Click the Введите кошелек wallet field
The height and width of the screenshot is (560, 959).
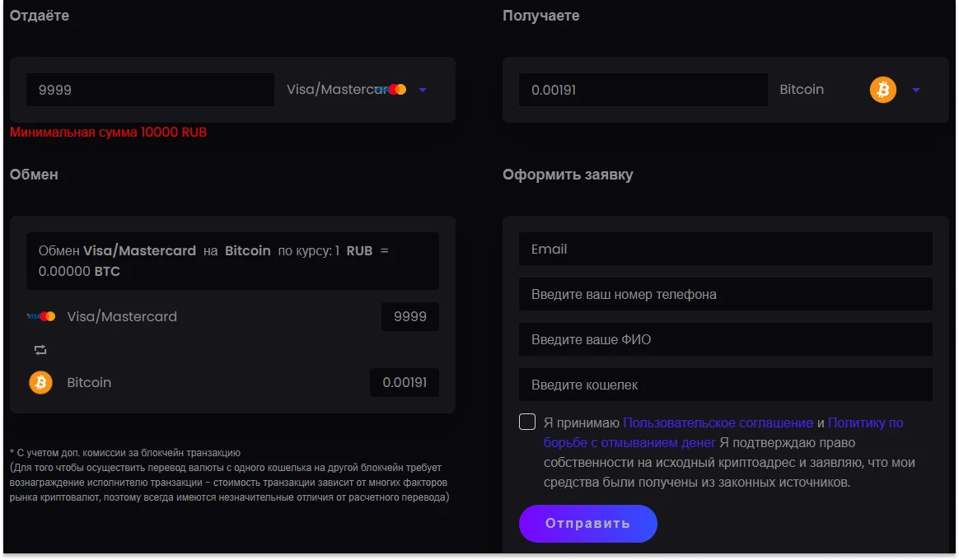point(725,385)
